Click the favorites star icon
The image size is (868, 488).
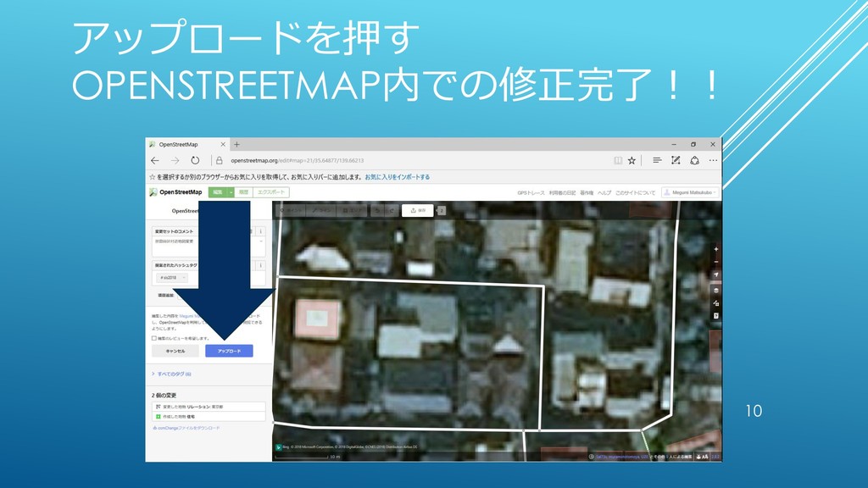pos(632,160)
